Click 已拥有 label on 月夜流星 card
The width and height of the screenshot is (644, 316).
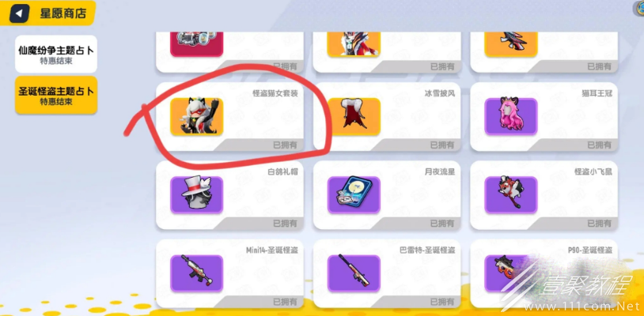(442, 224)
